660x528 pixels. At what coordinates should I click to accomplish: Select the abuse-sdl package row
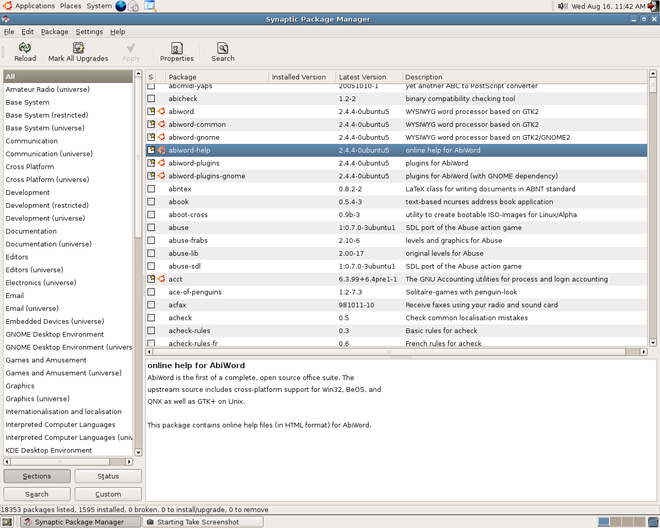(x=397, y=266)
